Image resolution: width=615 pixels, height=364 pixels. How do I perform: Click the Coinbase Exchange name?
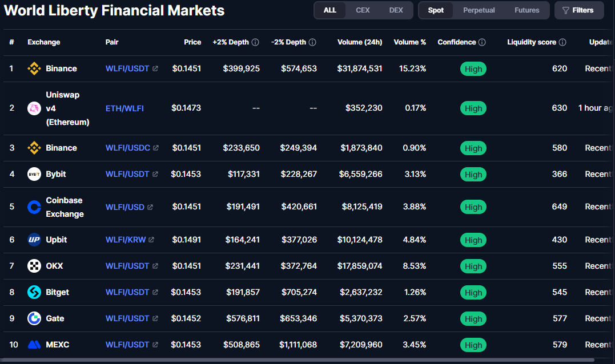pos(65,207)
